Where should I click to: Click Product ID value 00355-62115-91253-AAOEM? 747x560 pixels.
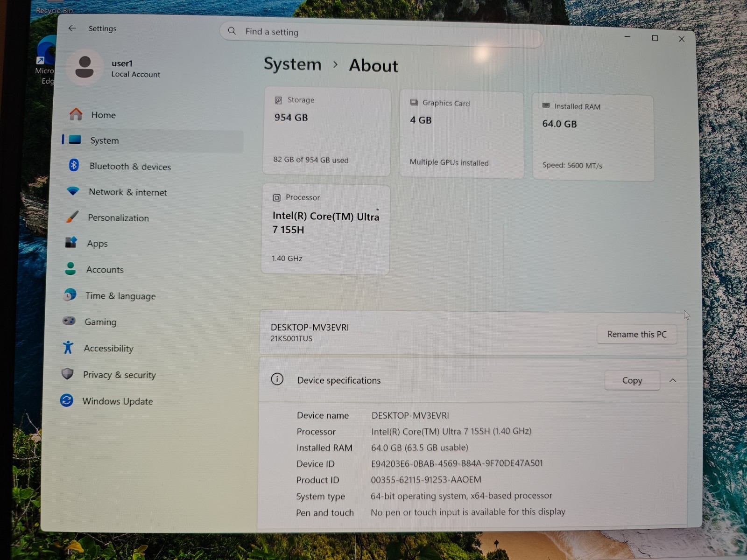pyautogui.click(x=426, y=479)
